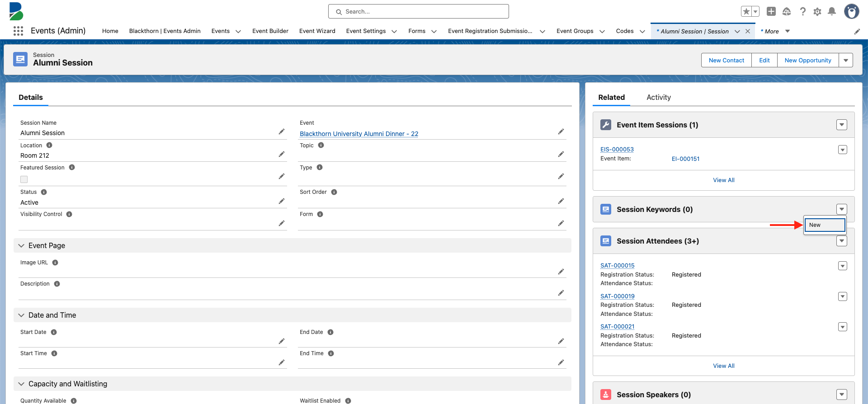Open the user profile avatar
Viewport: 868px width, 404px height.
point(851,11)
